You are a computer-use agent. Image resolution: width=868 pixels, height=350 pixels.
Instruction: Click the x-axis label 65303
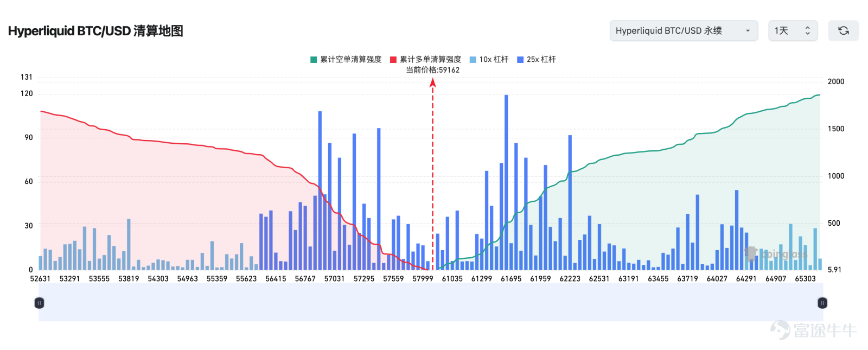805,278
